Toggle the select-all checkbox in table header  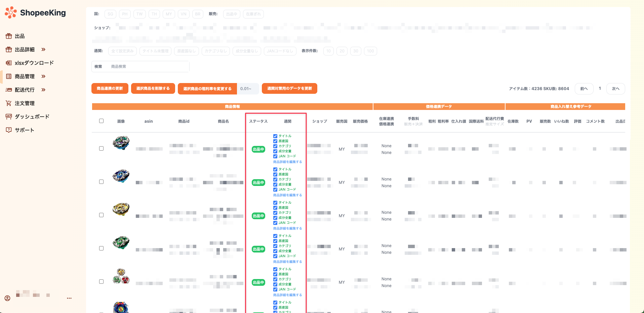point(101,121)
